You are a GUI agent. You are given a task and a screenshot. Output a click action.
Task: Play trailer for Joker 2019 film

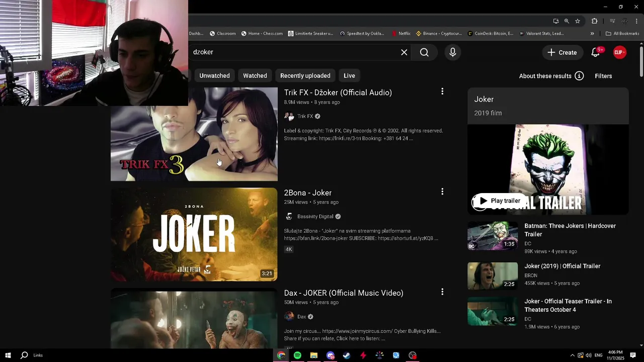coord(499,201)
